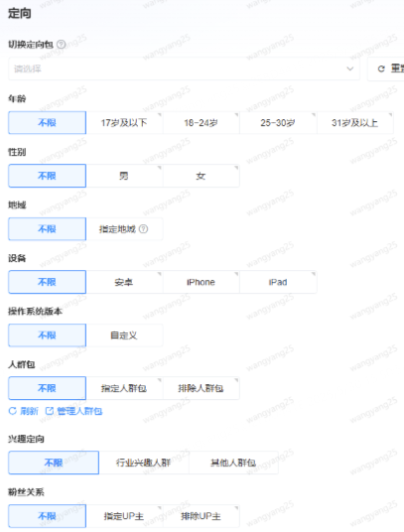Choose age option 31岁及以上
Image resolution: width=404 pixels, height=532 pixels.
355,122
